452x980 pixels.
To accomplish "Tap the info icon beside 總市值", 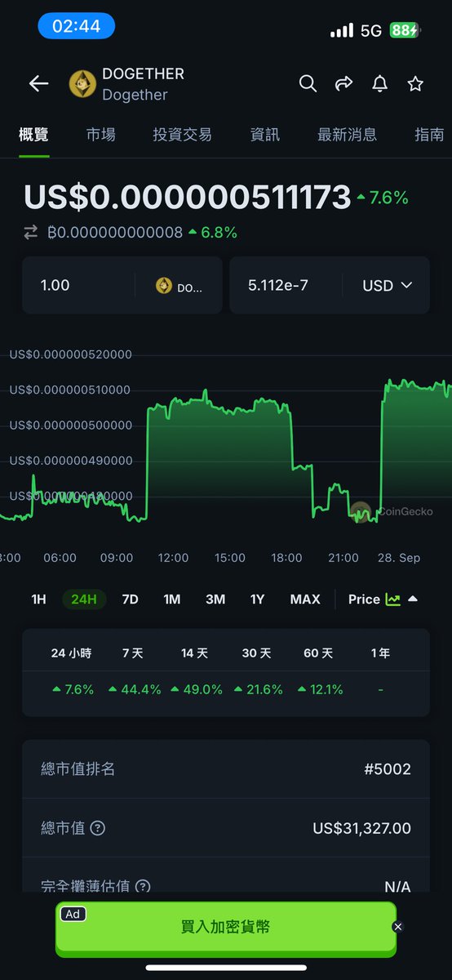I will pyautogui.click(x=97, y=828).
